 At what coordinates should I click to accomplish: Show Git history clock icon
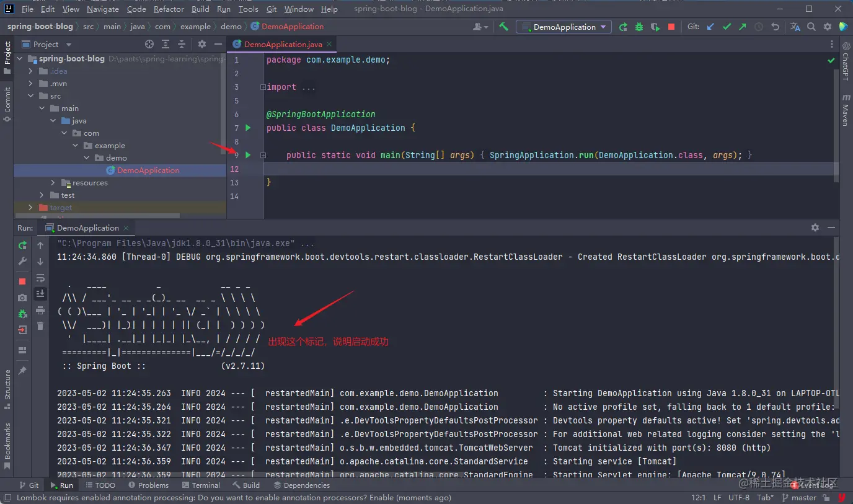tap(759, 27)
